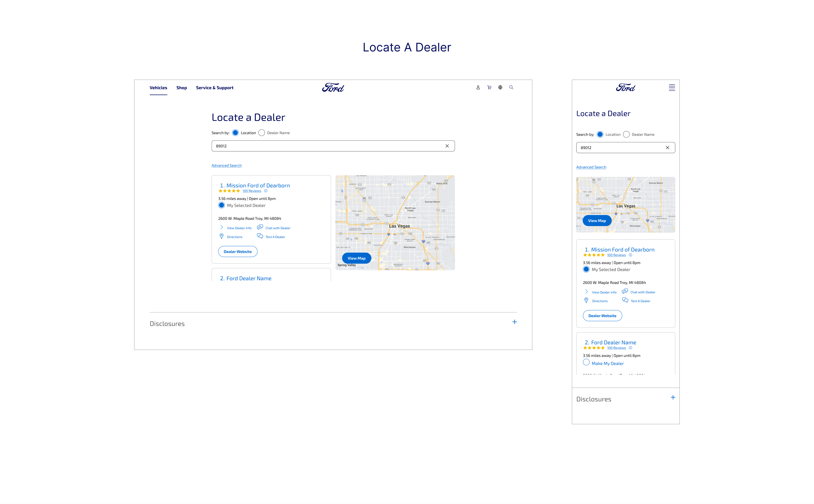This screenshot has height=504, width=814.
Task: Click mobile Text A Dealer link text
Action: 640,301
